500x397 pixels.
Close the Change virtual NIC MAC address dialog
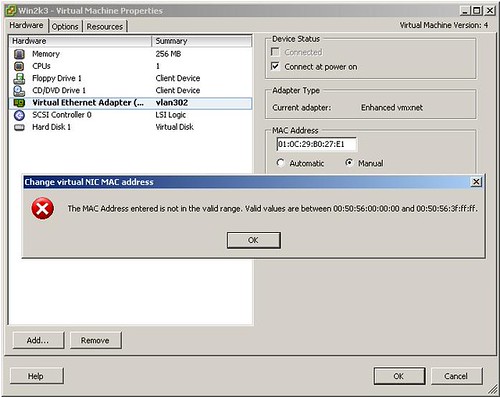click(476, 182)
